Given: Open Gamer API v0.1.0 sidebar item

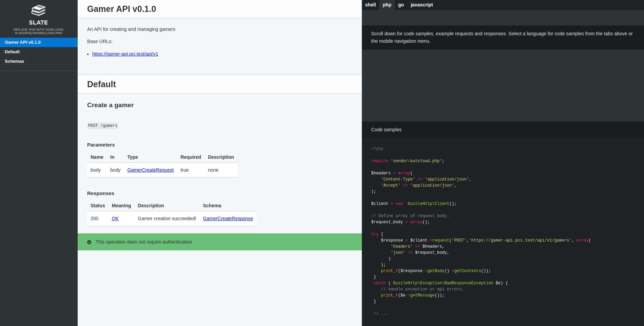Looking at the screenshot, I should pyautogui.click(x=39, y=42).
